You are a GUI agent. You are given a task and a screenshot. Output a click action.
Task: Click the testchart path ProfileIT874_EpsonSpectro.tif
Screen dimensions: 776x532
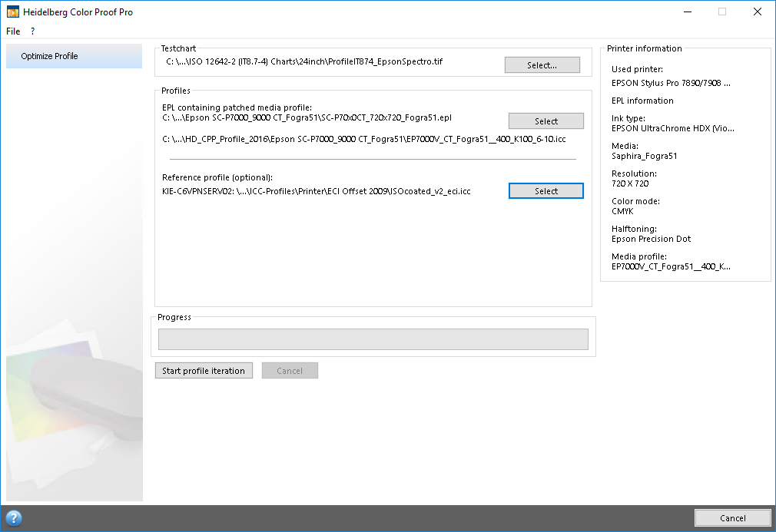[x=304, y=62]
